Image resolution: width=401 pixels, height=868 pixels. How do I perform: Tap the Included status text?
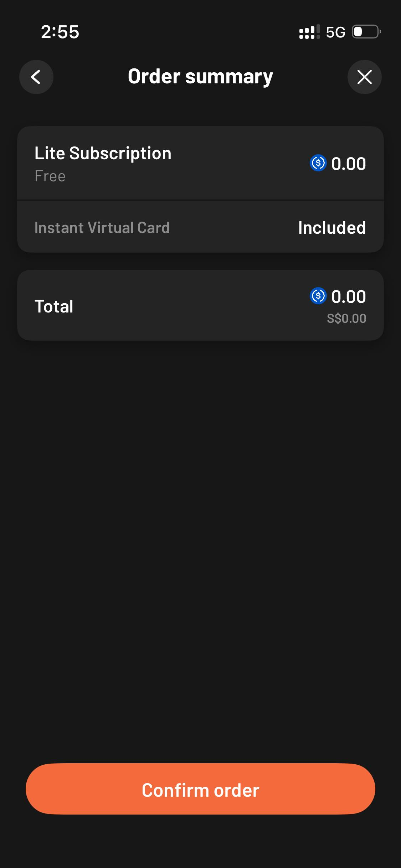(x=332, y=228)
